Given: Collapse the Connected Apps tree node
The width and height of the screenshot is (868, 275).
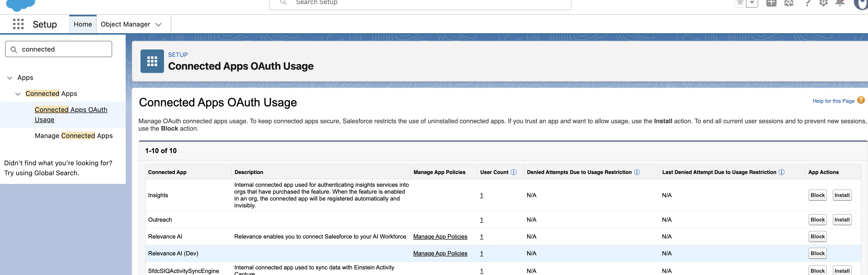Looking at the screenshot, I should click(18, 94).
